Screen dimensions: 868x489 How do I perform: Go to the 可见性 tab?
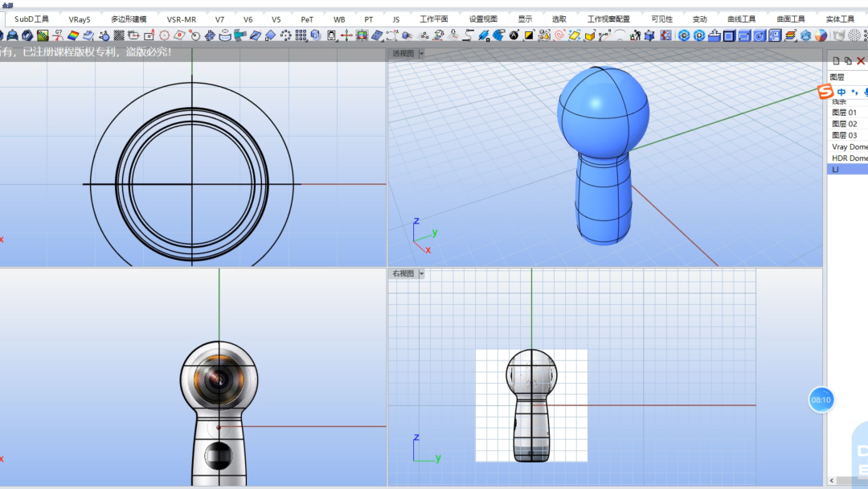pos(661,19)
